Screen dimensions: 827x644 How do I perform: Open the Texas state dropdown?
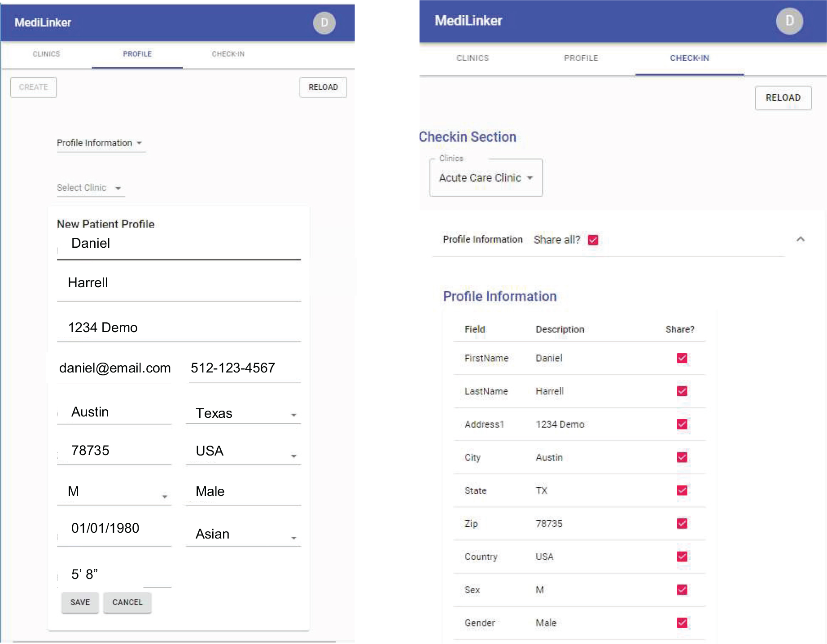244,413
